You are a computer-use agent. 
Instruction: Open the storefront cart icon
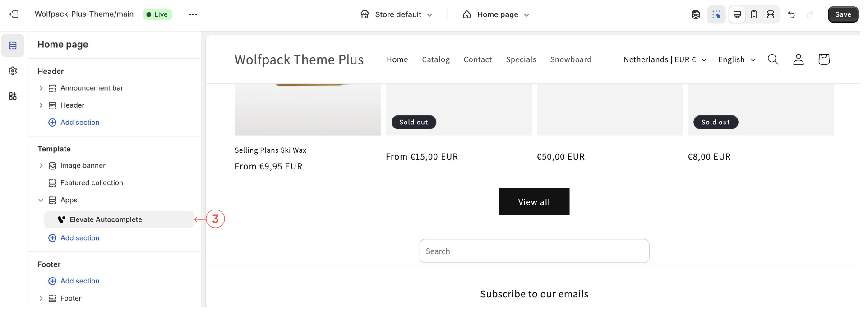824,59
